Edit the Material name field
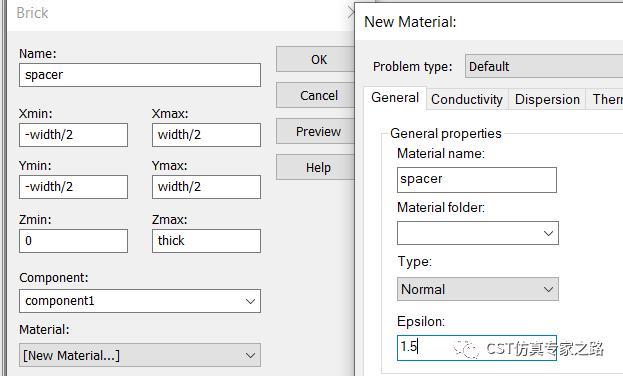 tap(477, 180)
